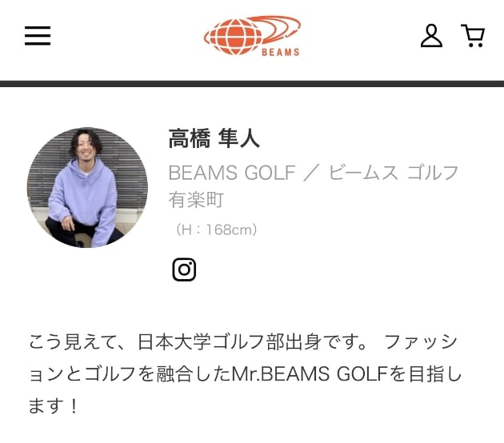Select the staff name 高橋 隼人
This screenshot has width=504, height=443.
pos(214,138)
